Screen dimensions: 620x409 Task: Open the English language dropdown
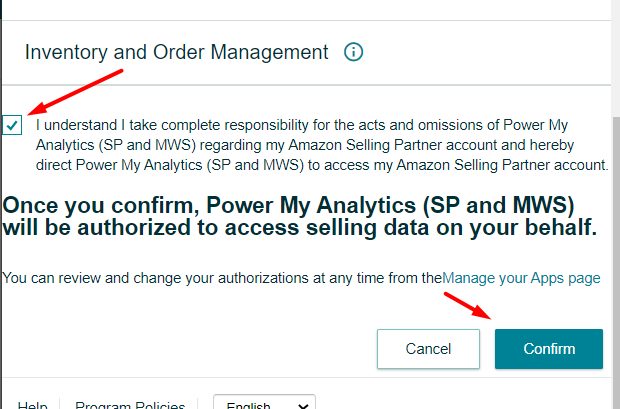[x=265, y=402]
